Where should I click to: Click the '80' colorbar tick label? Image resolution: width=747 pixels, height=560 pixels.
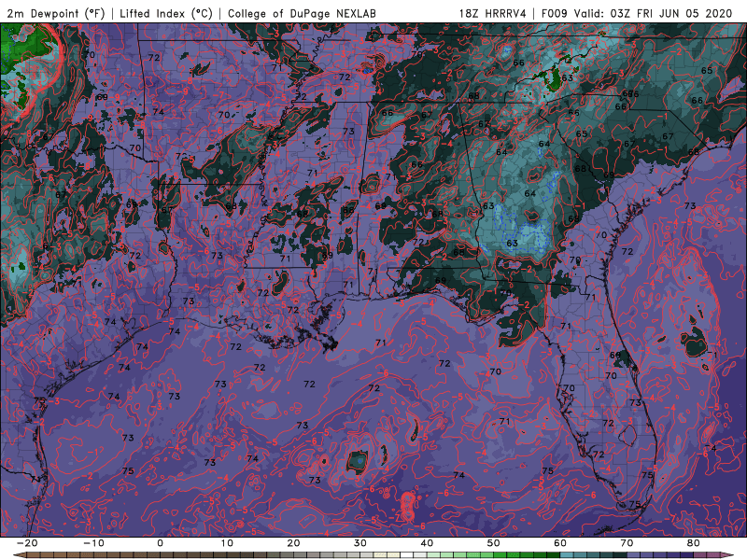pos(694,543)
